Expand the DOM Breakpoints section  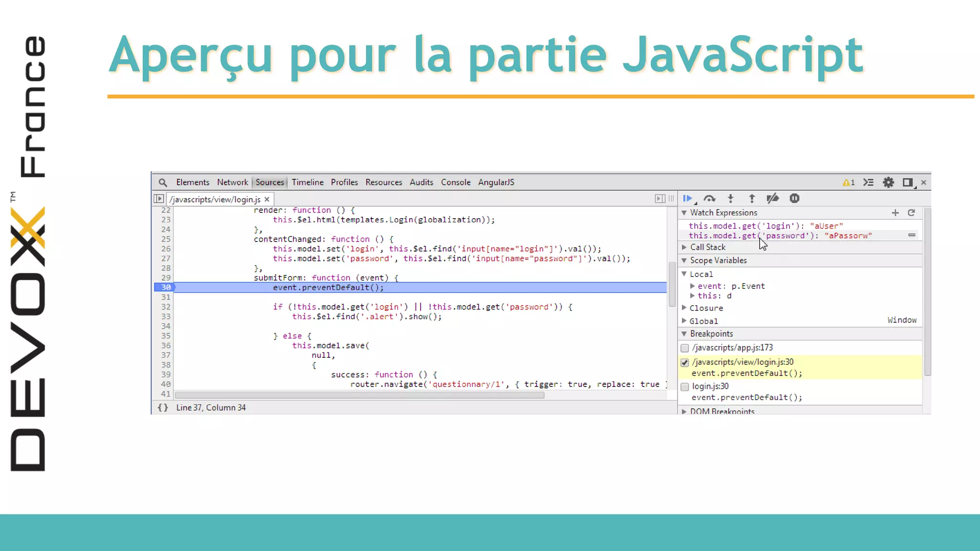coord(684,411)
